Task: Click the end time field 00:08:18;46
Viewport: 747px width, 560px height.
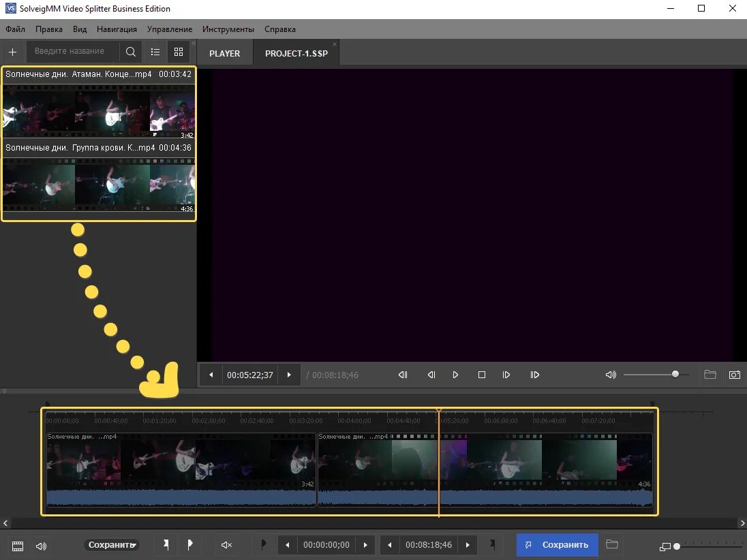Action: pos(429,545)
